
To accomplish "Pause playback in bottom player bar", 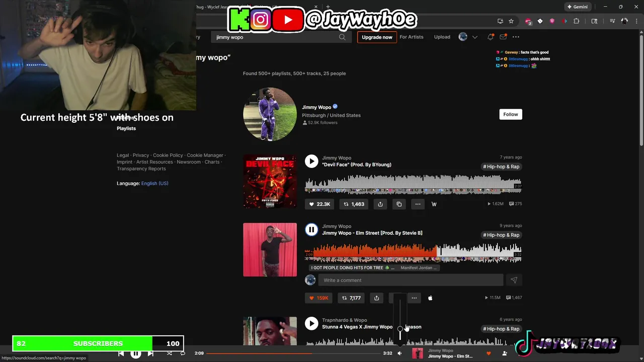I will 136,353.
